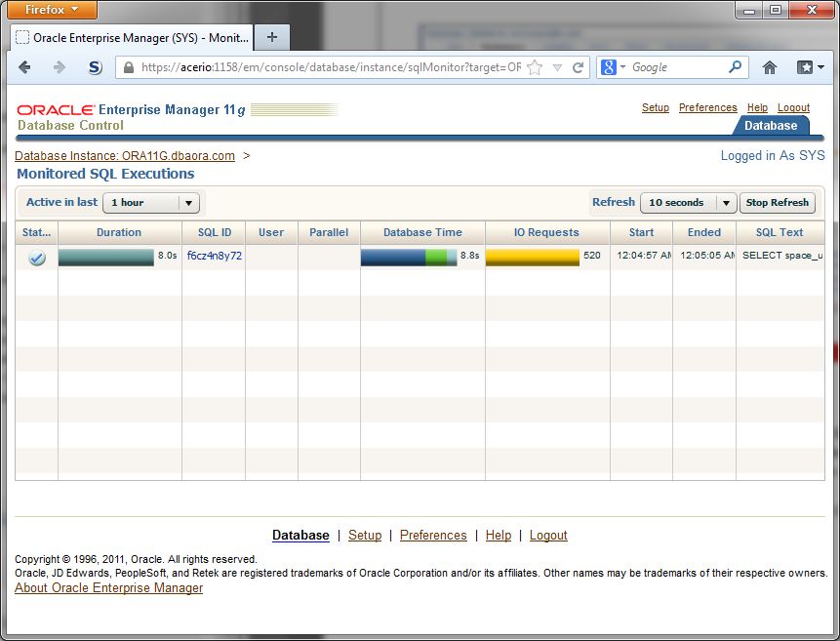Sort by the Parallel column header
The height and width of the screenshot is (641, 840).
click(329, 232)
